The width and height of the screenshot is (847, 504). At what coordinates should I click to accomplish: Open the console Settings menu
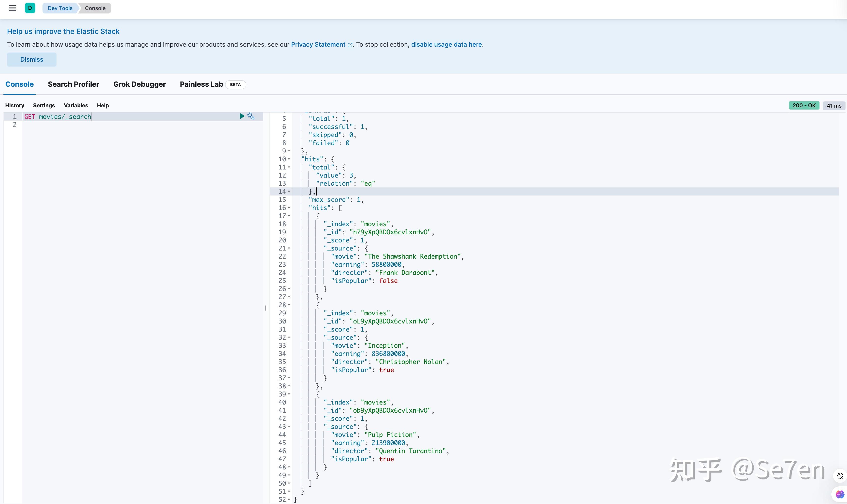pyautogui.click(x=44, y=105)
